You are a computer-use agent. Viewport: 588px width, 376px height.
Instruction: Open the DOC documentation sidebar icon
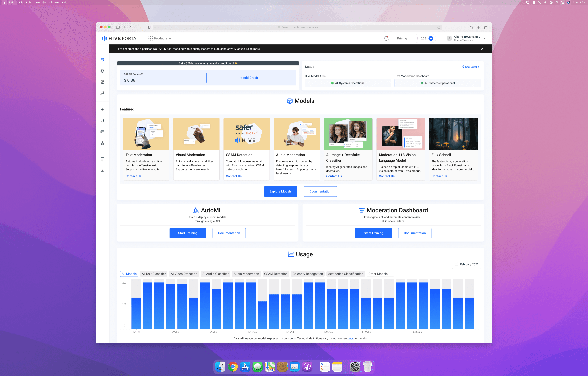point(102,159)
